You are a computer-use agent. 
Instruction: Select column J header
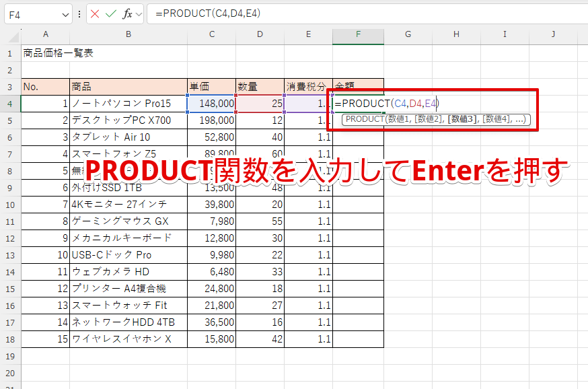(x=553, y=34)
